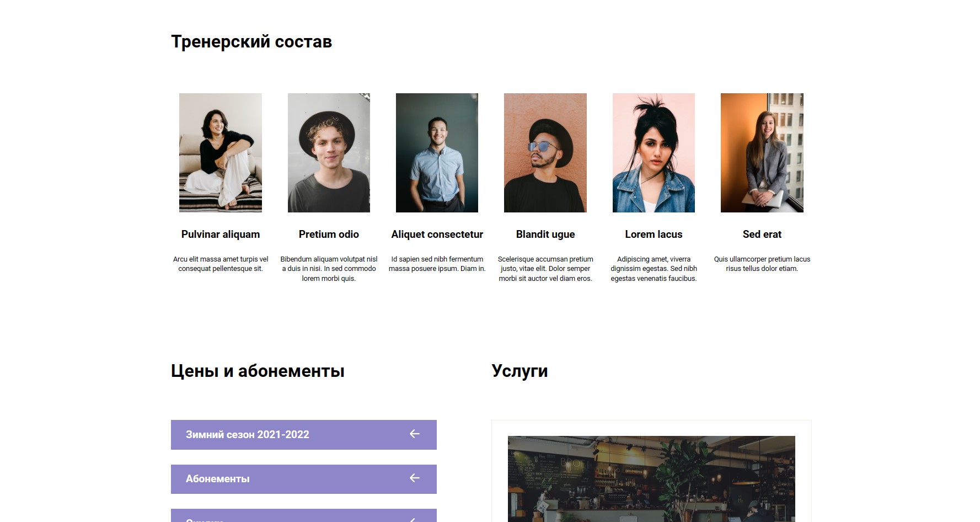Select the Lorem lacus name heading
980x522 pixels.
click(654, 235)
